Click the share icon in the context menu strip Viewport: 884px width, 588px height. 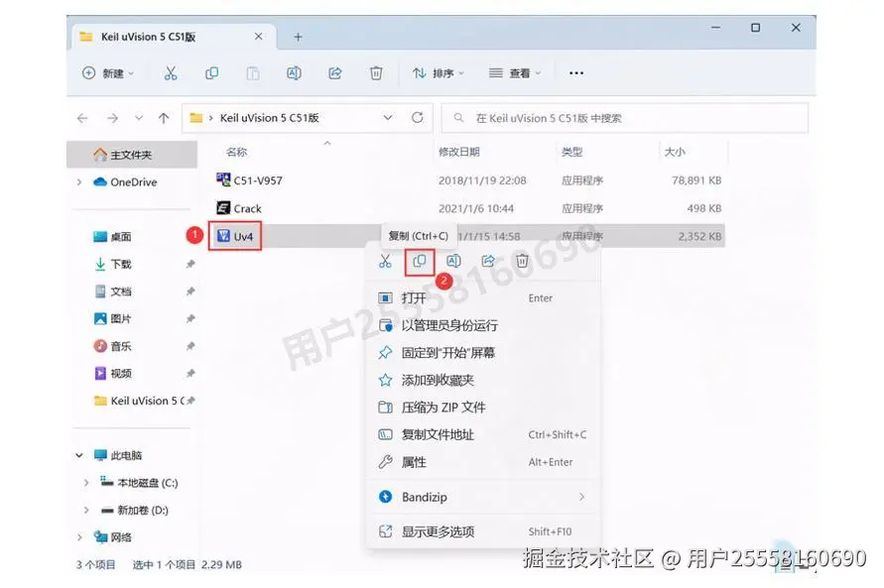487,261
